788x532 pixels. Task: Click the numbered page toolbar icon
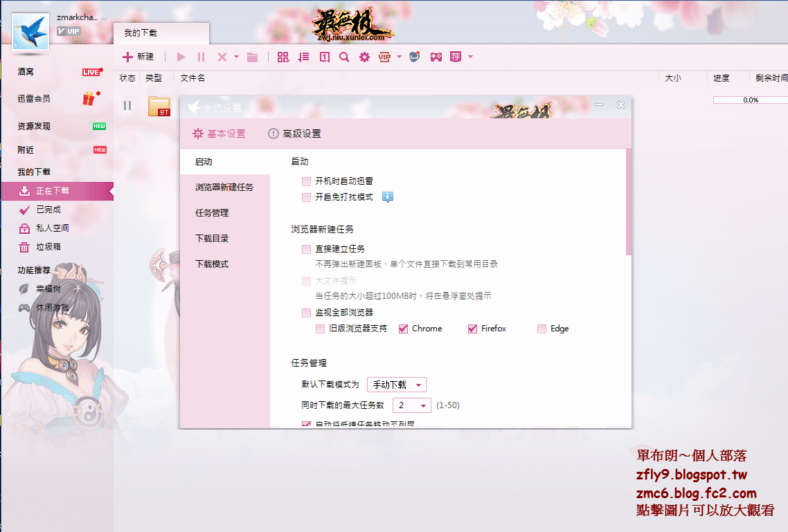[325, 57]
